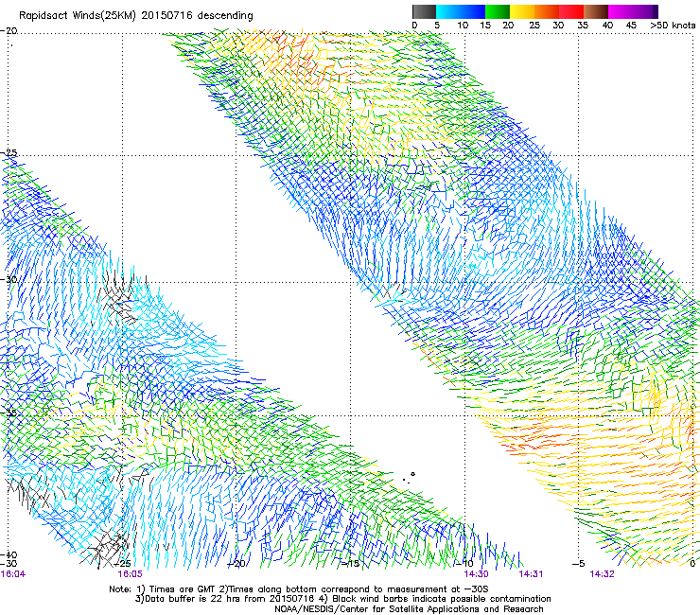This screenshot has width=700, height=615.
Task: Click the "40" label under the color bar
Action: [607, 26]
